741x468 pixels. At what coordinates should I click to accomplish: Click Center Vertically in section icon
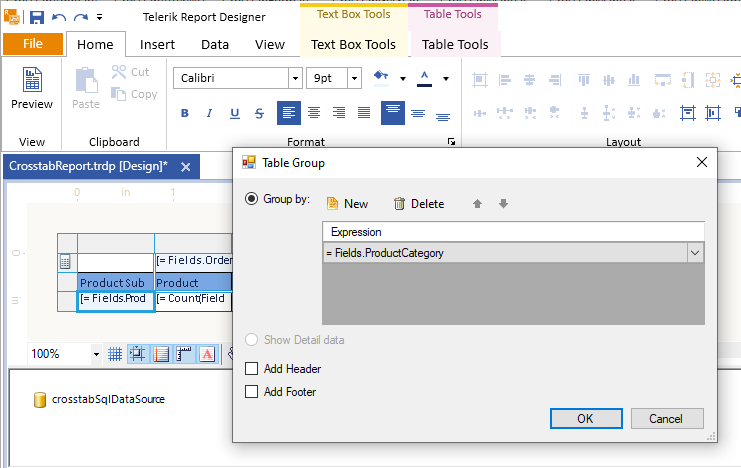coord(713,113)
